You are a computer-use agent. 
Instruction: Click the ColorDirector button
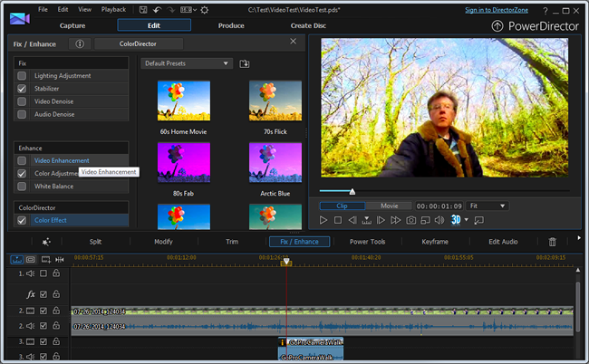pos(139,43)
